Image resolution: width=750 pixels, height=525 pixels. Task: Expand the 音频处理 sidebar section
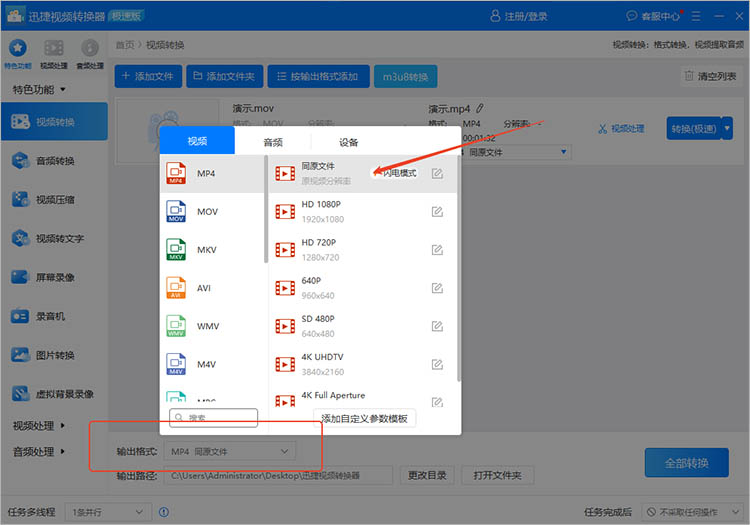pyautogui.click(x=39, y=451)
